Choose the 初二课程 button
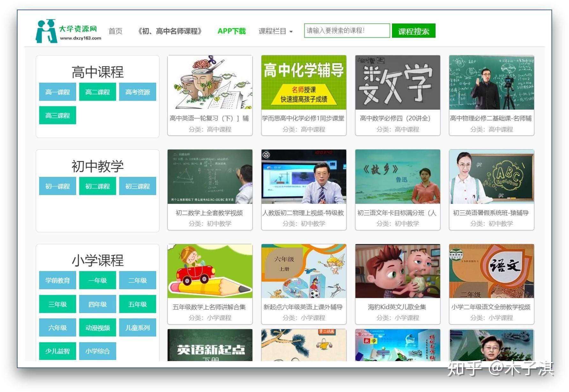569x392 pixels. (x=98, y=186)
